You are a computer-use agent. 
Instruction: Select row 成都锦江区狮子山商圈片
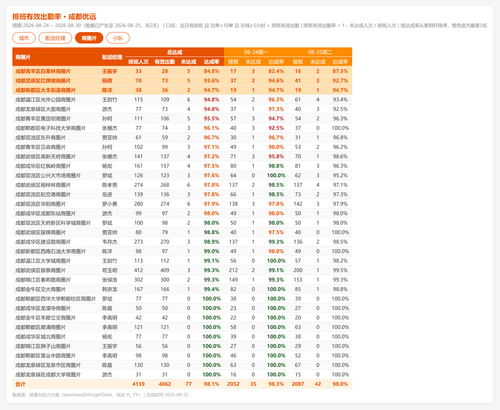click(x=182, y=346)
